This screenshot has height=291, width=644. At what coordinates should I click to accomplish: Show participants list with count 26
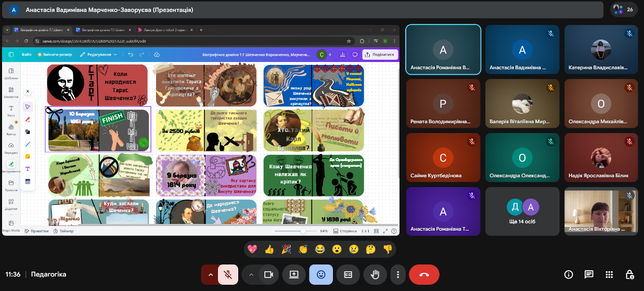624,9
